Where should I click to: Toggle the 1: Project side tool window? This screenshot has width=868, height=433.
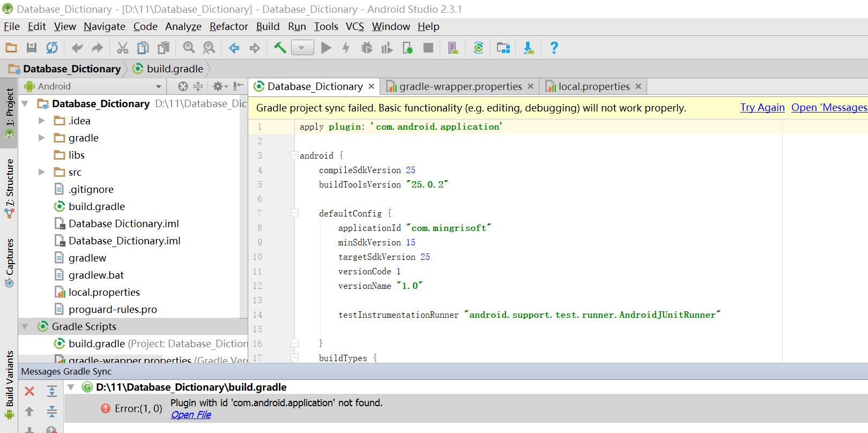(9, 114)
